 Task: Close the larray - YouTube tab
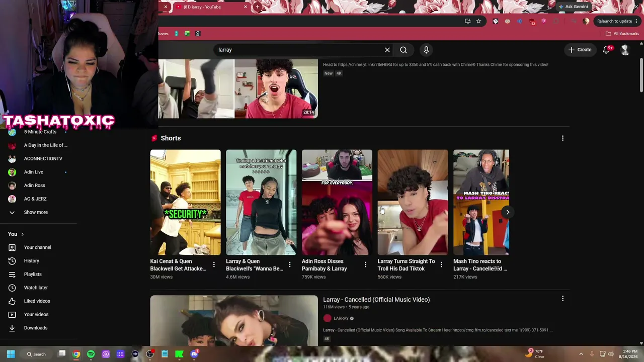click(246, 7)
